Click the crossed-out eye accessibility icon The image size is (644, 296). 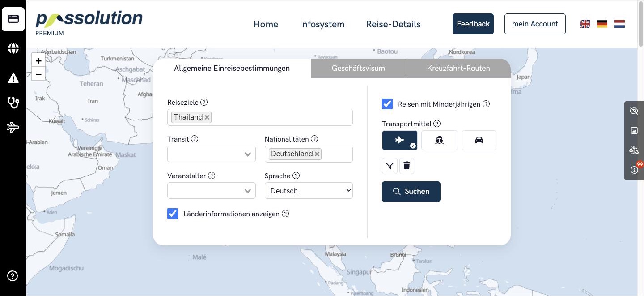point(634,111)
